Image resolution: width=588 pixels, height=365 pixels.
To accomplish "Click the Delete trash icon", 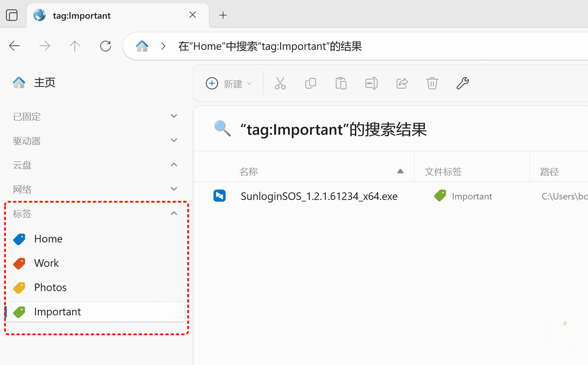I will coord(432,83).
